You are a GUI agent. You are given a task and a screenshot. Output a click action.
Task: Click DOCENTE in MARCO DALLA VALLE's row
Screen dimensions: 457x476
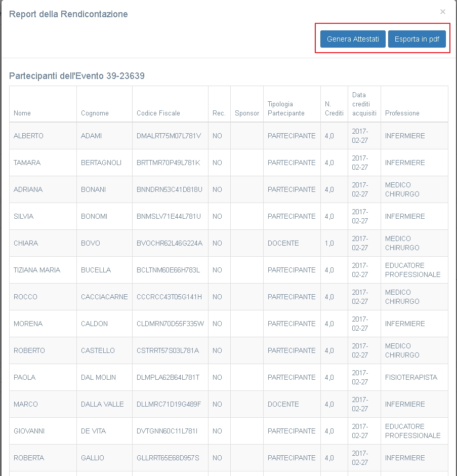tap(283, 404)
